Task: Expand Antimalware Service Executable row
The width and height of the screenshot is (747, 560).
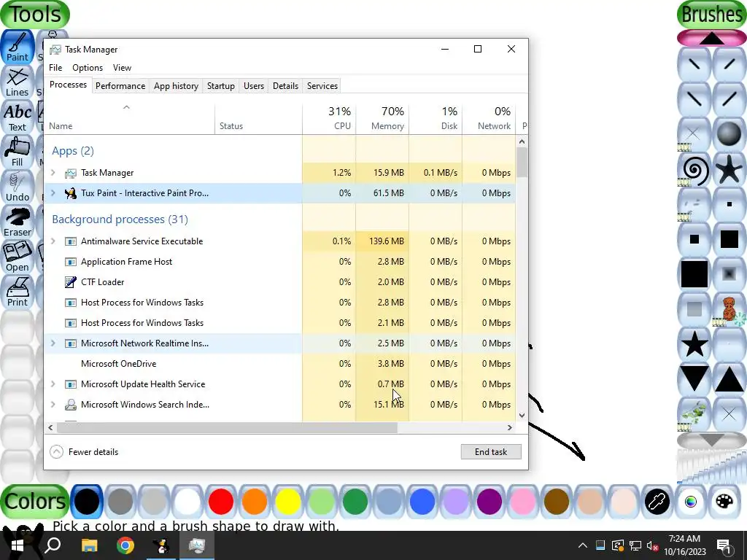Action: [53, 241]
